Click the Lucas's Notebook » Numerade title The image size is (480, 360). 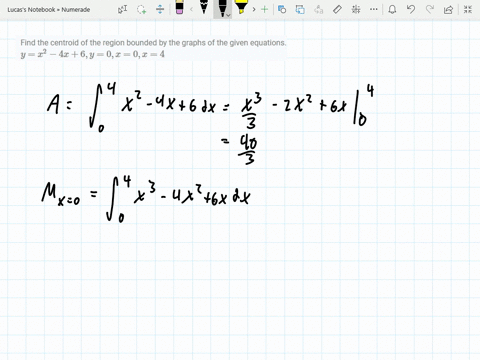coord(49,10)
